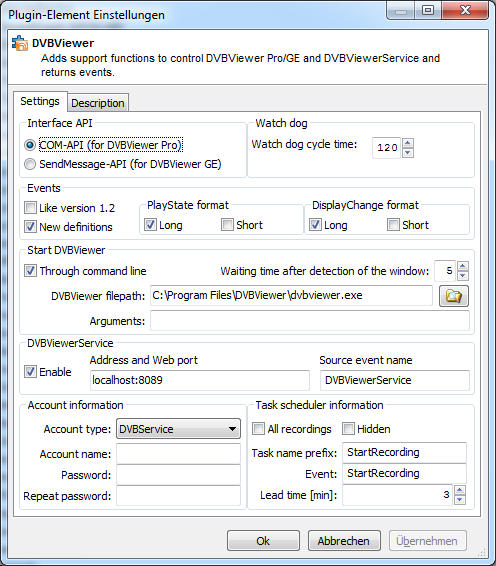Open the Account type dropdown
The width and height of the screenshot is (496, 566).
point(178,429)
